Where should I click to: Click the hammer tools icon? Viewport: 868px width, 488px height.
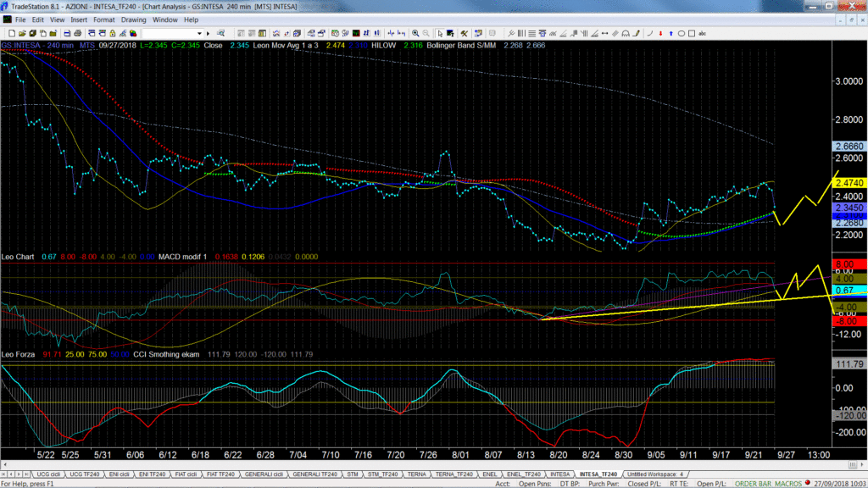464,34
